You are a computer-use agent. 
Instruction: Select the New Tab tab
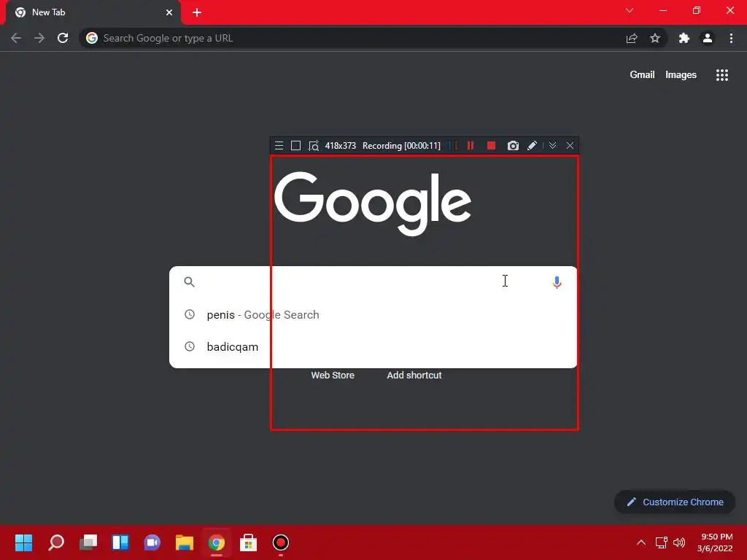(93, 12)
